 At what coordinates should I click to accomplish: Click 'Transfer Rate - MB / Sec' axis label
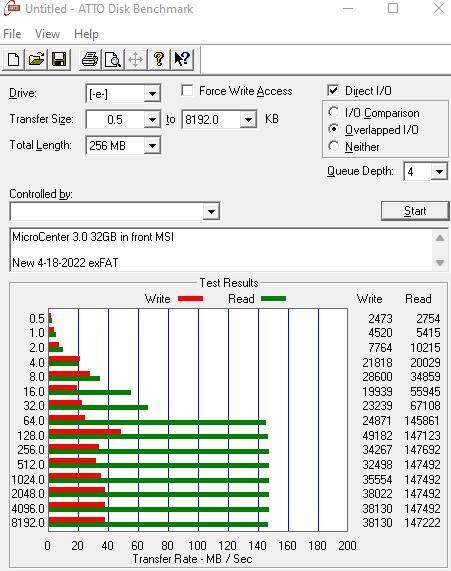[193, 559]
